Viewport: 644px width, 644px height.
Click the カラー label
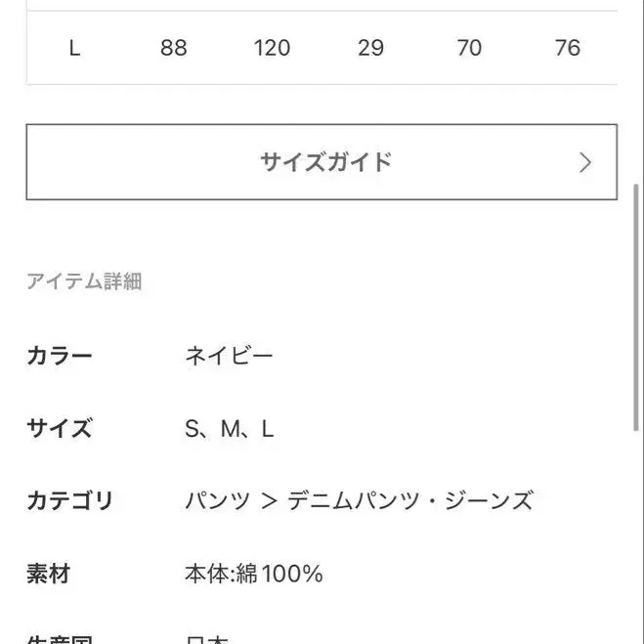59,356
